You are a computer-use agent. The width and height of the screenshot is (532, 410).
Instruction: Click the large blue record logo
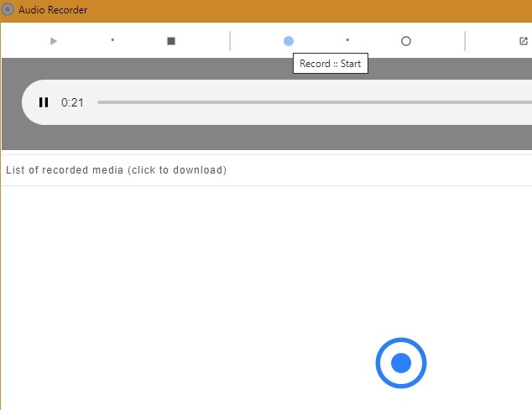401,363
